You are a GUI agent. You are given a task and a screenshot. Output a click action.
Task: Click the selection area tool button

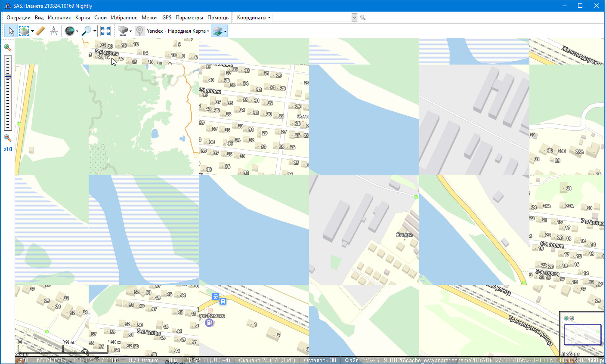point(24,31)
